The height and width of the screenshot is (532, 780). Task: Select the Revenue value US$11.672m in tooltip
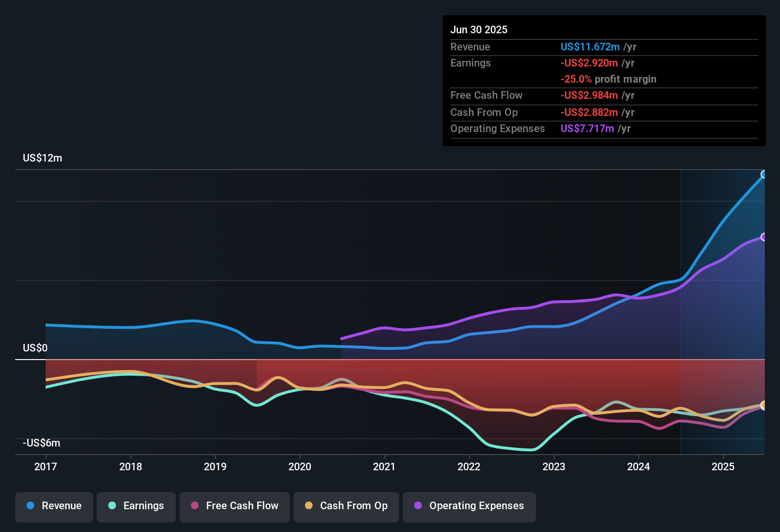point(590,47)
